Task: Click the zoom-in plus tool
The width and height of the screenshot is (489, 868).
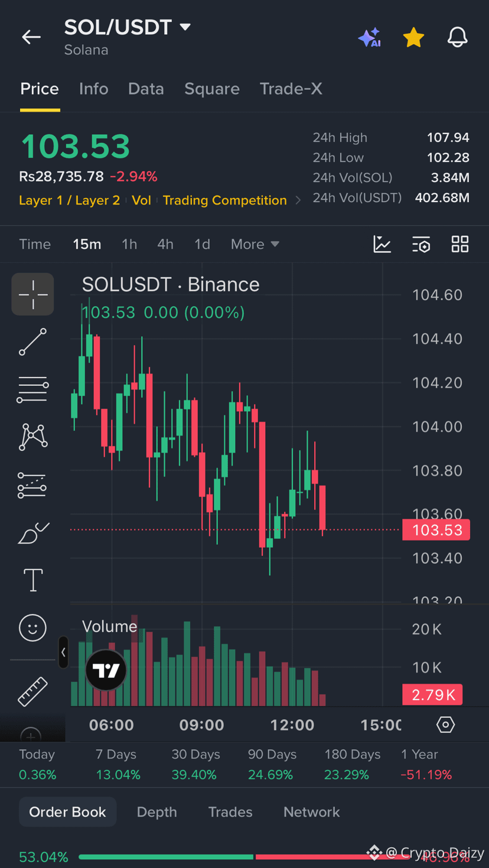Action: click(x=31, y=735)
